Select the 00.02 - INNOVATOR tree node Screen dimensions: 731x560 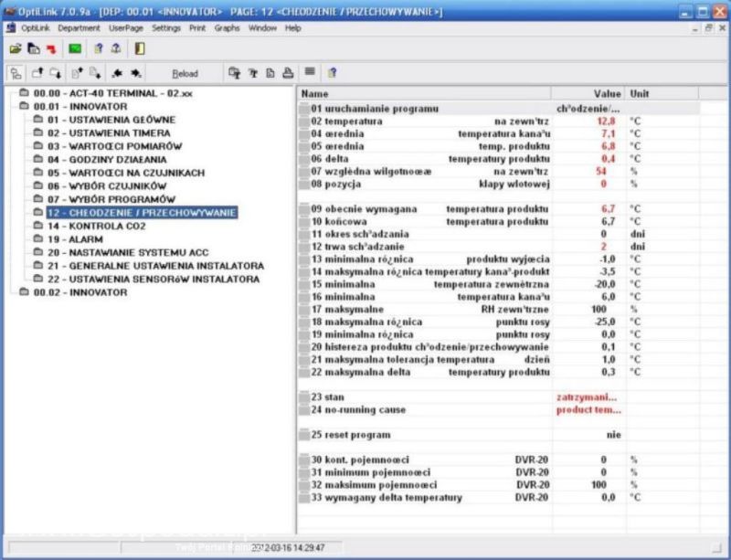coord(80,292)
